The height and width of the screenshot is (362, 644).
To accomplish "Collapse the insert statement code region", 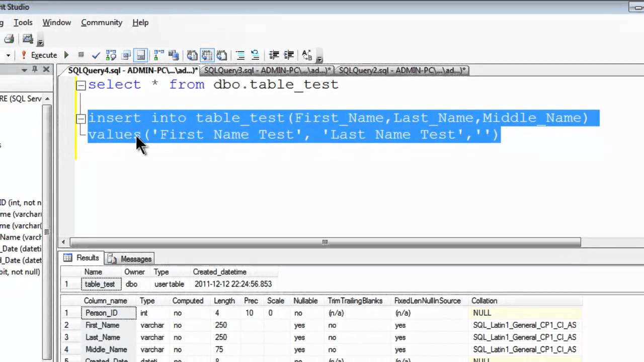I will click(x=80, y=118).
